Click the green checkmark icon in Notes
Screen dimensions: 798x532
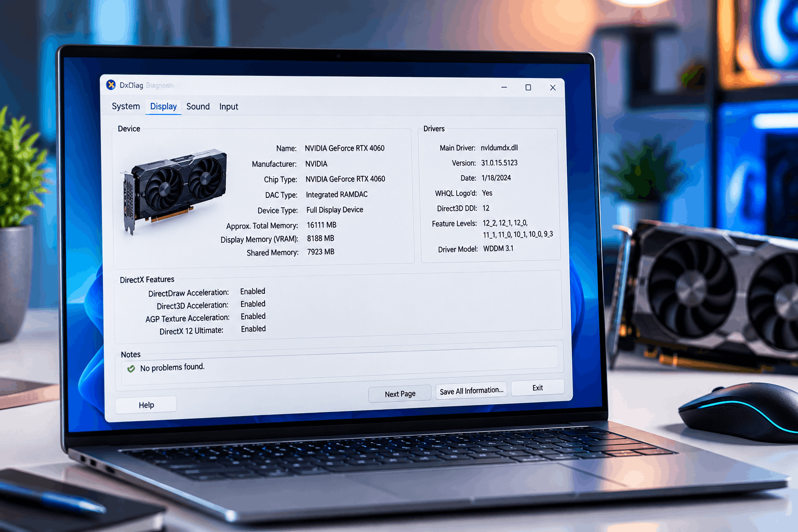131,368
